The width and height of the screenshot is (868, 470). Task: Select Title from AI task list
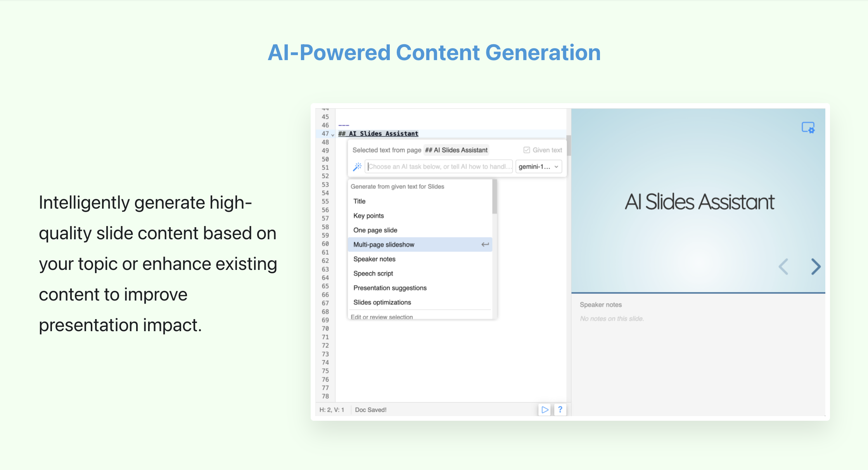(x=360, y=201)
